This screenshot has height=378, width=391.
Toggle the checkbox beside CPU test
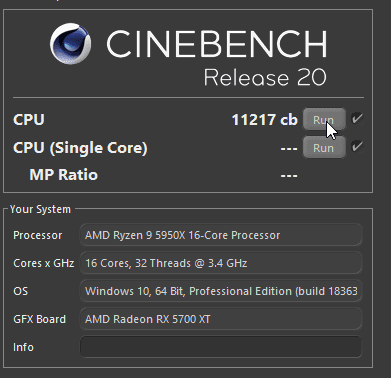(x=357, y=119)
